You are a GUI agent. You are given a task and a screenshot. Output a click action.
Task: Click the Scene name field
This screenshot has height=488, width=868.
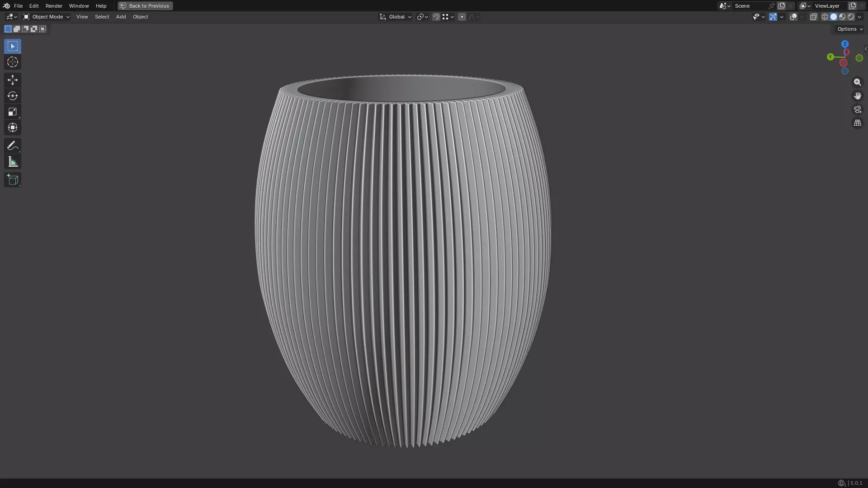[x=750, y=6]
